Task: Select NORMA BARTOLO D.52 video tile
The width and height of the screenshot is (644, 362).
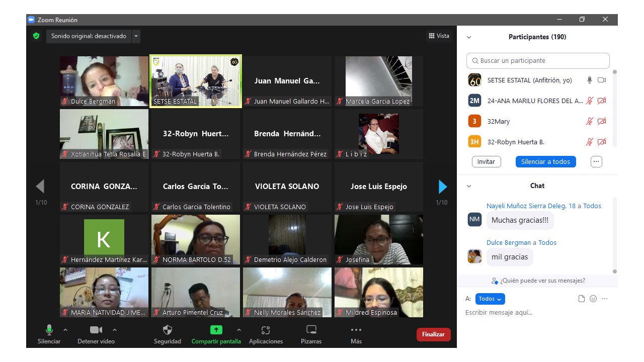Action: pyautogui.click(x=196, y=239)
